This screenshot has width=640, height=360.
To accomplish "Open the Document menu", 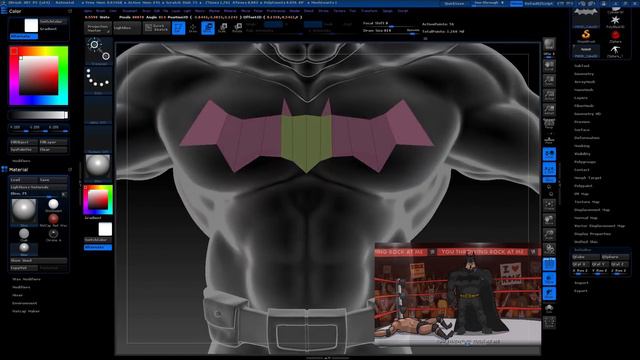I will 130,11.
